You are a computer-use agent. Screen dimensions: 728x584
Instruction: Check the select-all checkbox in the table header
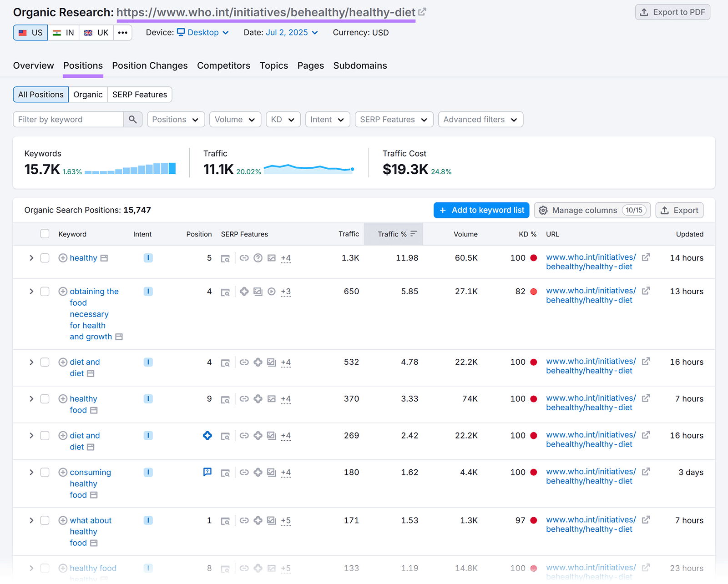45,234
